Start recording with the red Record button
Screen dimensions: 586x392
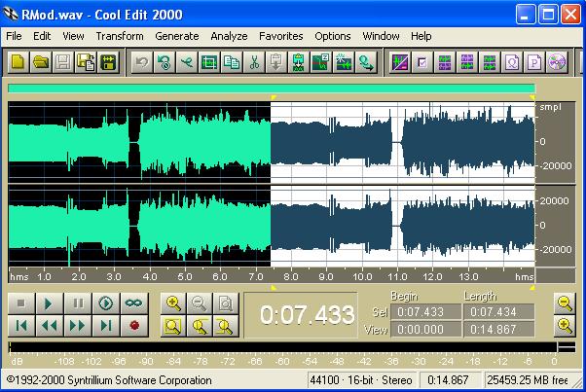tap(133, 325)
